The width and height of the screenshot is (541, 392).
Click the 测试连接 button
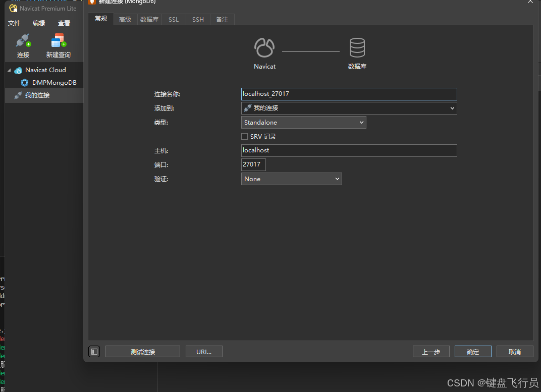click(x=143, y=352)
